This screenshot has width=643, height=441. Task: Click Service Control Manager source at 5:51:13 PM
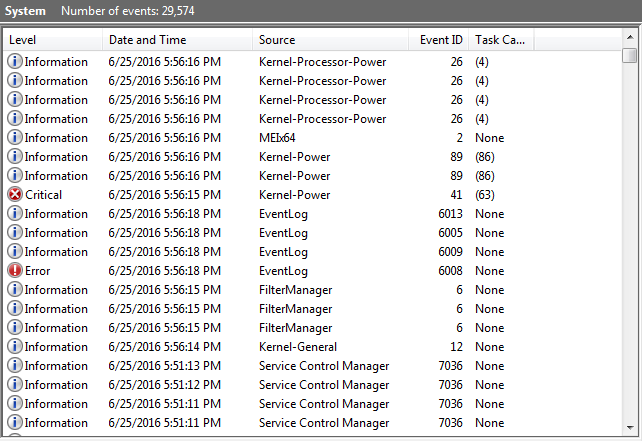click(x=324, y=366)
